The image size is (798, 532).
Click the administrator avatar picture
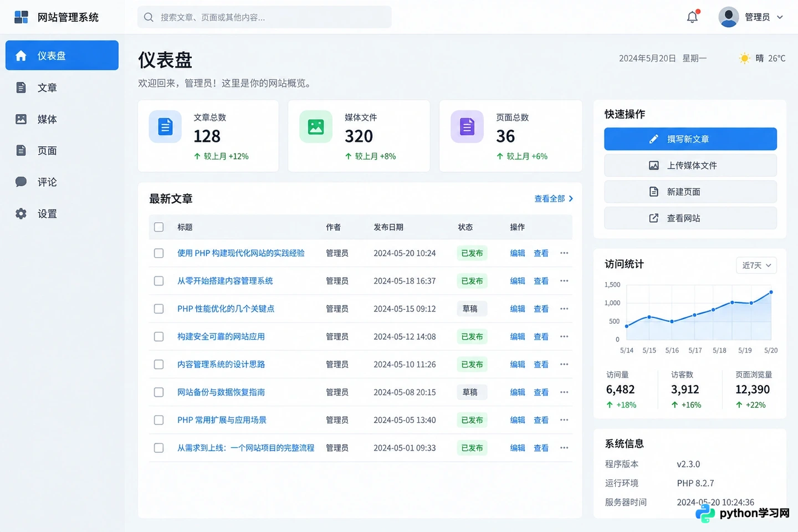728,17
